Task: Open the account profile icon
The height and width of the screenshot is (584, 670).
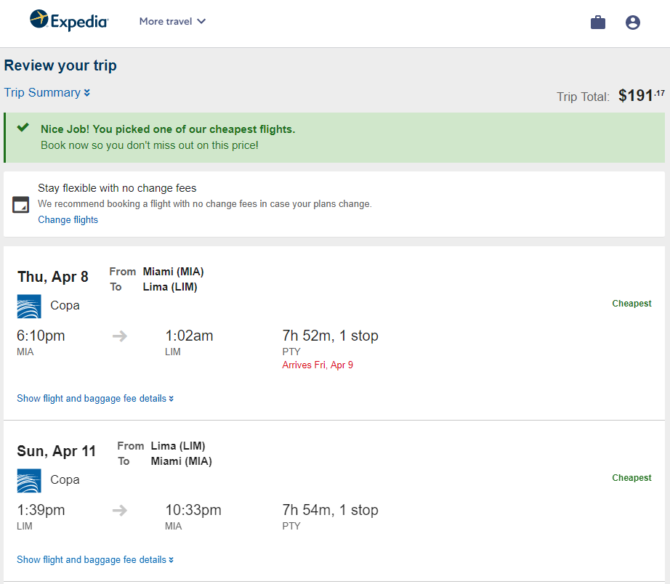Action: coord(633,22)
